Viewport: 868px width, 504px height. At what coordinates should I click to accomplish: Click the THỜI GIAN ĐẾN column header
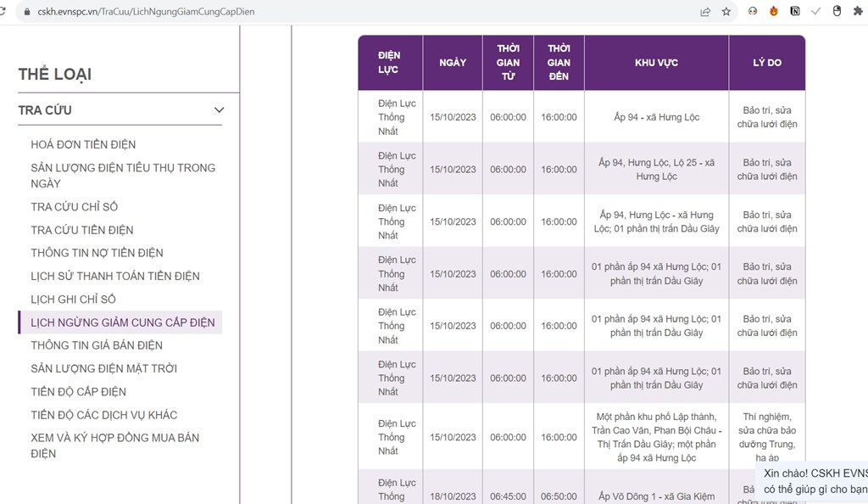(x=559, y=63)
